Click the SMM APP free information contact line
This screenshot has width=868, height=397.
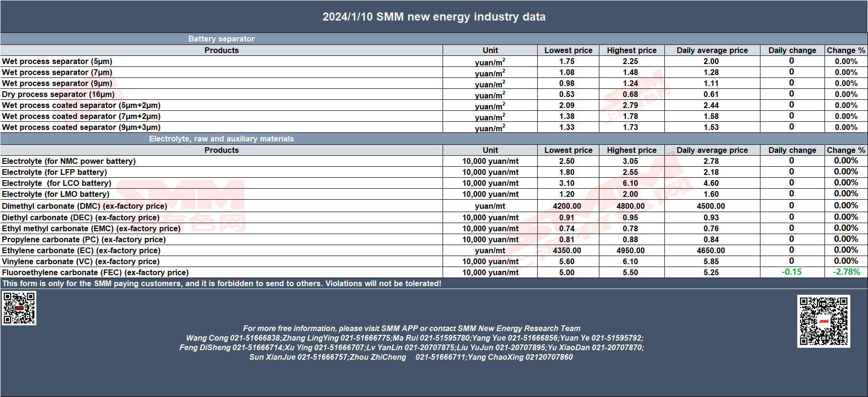coord(412,328)
